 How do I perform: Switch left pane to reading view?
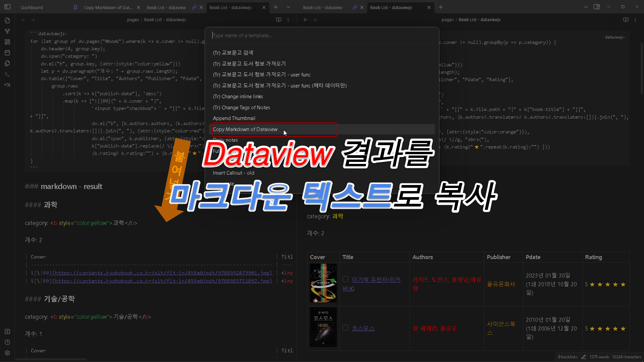[278, 20]
